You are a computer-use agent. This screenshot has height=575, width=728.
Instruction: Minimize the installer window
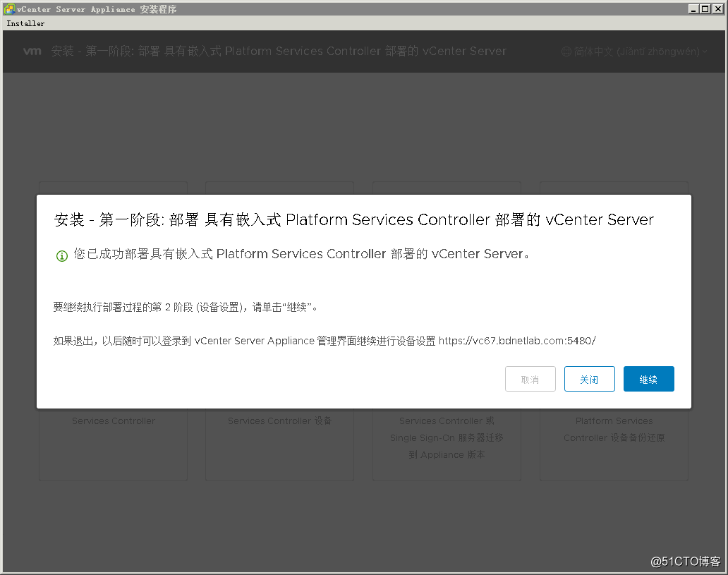[693, 9]
